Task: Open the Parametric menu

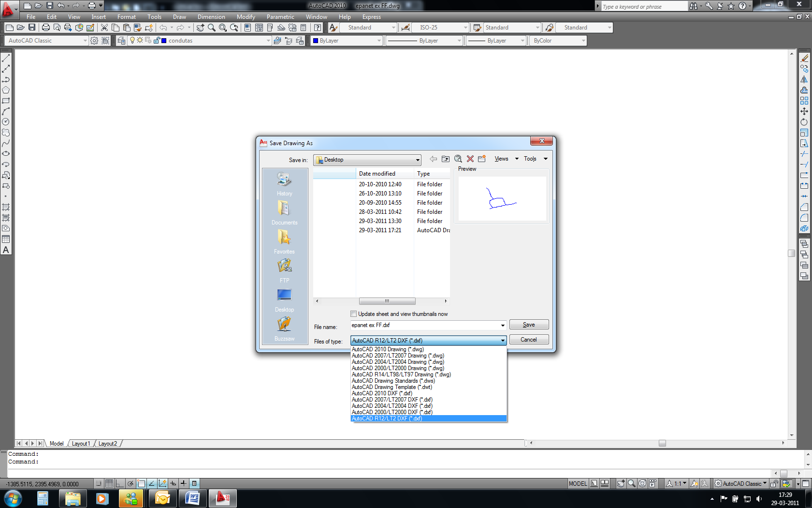Action: [x=280, y=17]
